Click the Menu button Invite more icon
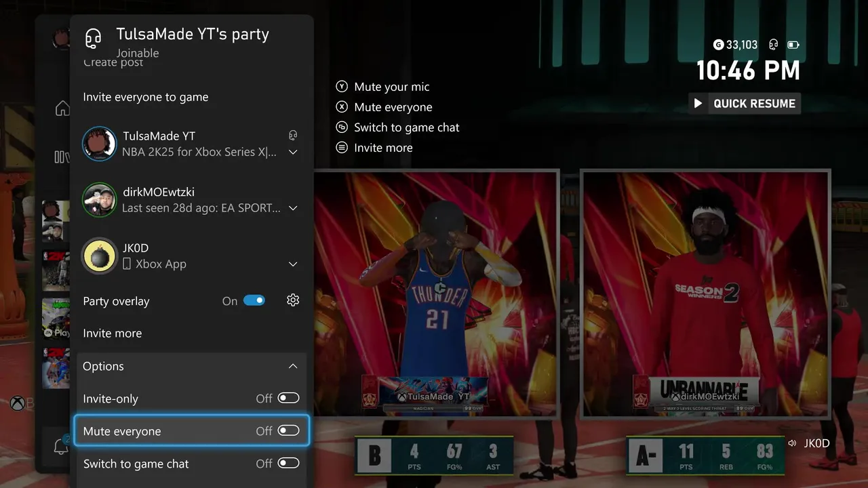Image resolution: width=868 pixels, height=488 pixels. [342, 148]
